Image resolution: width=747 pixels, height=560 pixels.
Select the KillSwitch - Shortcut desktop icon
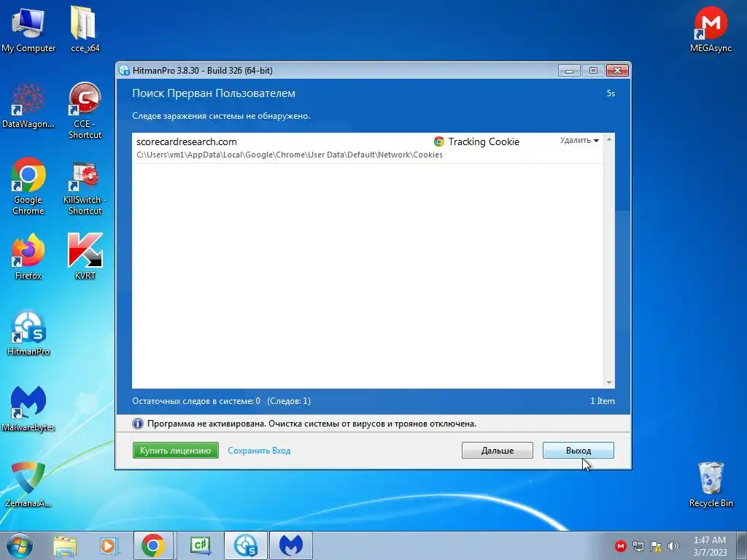(85, 188)
